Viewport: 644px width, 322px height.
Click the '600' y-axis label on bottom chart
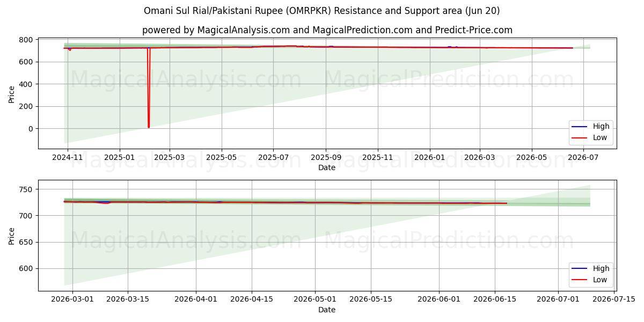pos(26,269)
